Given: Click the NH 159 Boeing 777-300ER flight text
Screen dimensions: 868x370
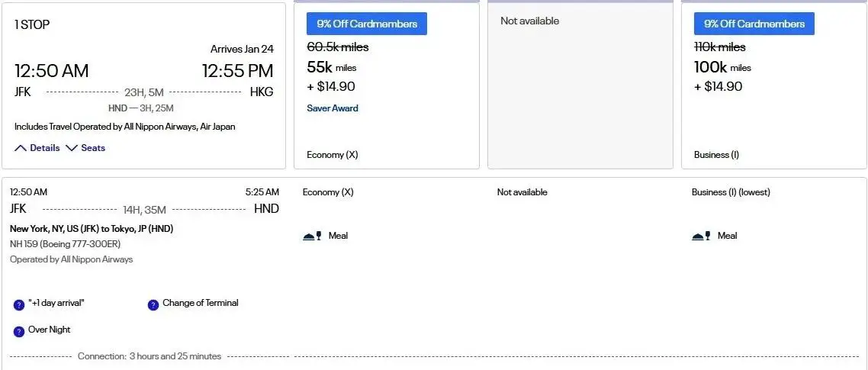Looking at the screenshot, I should [x=65, y=244].
